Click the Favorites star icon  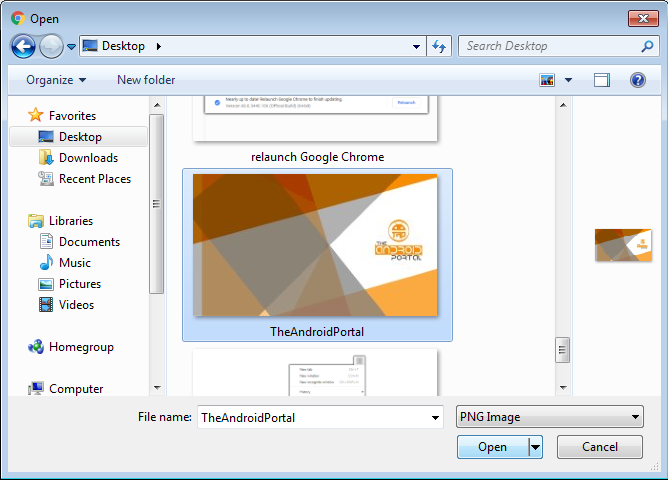pyautogui.click(x=36, y=115)
